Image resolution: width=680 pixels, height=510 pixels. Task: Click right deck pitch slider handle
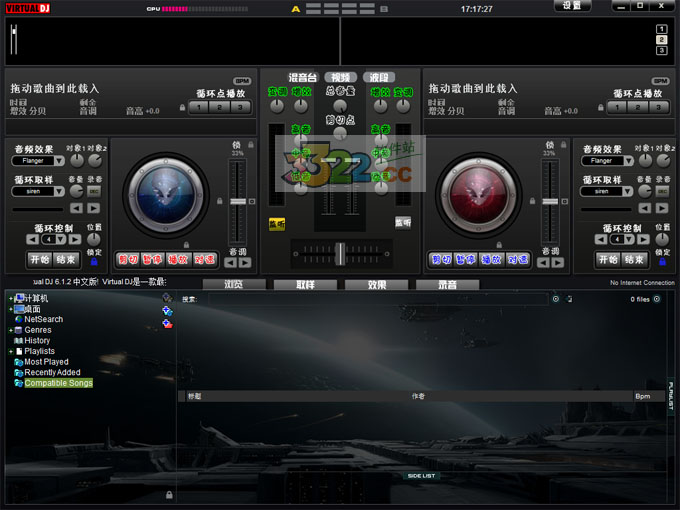pyautogui.click(x=550, y=202)
